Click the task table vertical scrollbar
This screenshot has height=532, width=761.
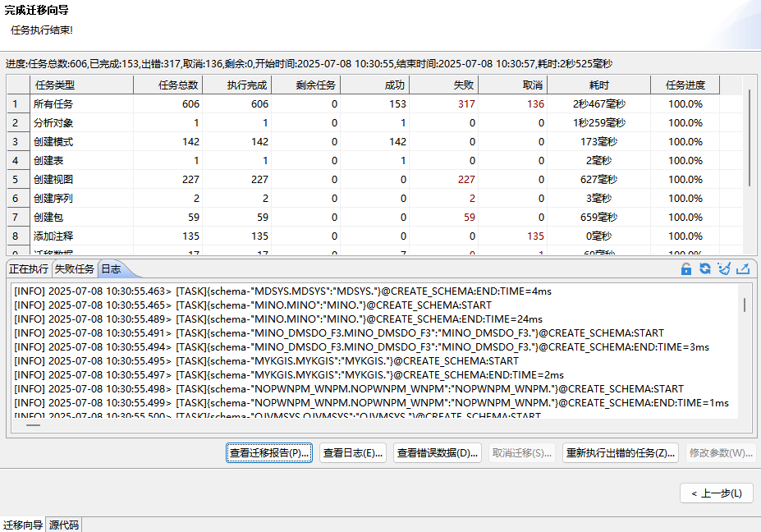(x=750, y=138)
